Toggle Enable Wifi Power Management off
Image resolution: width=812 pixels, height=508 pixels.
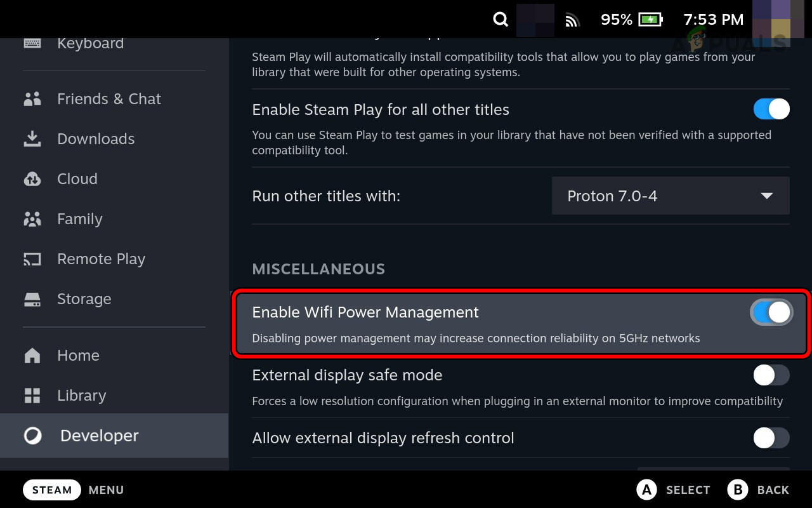771,312
